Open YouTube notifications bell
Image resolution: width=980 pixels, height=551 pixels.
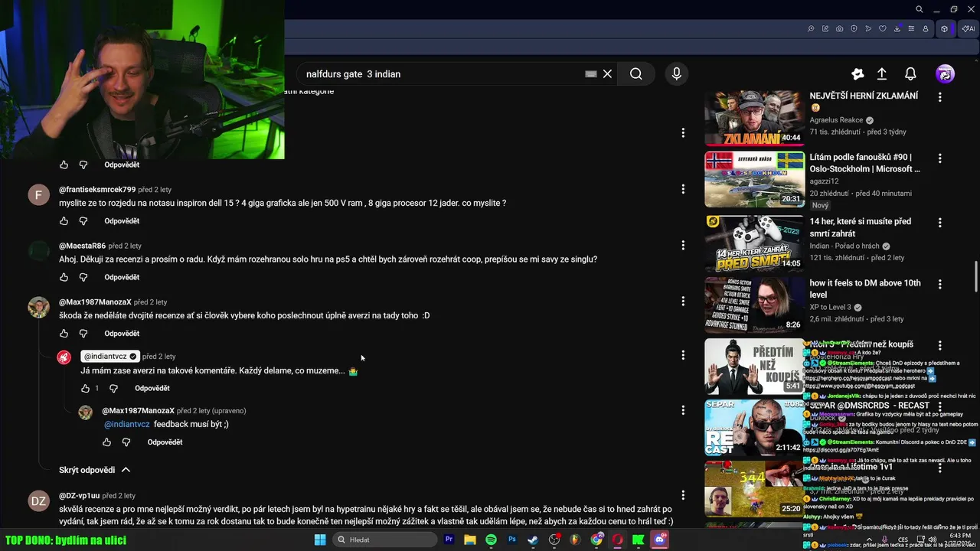pyautogui.click(x=910, y=74)
